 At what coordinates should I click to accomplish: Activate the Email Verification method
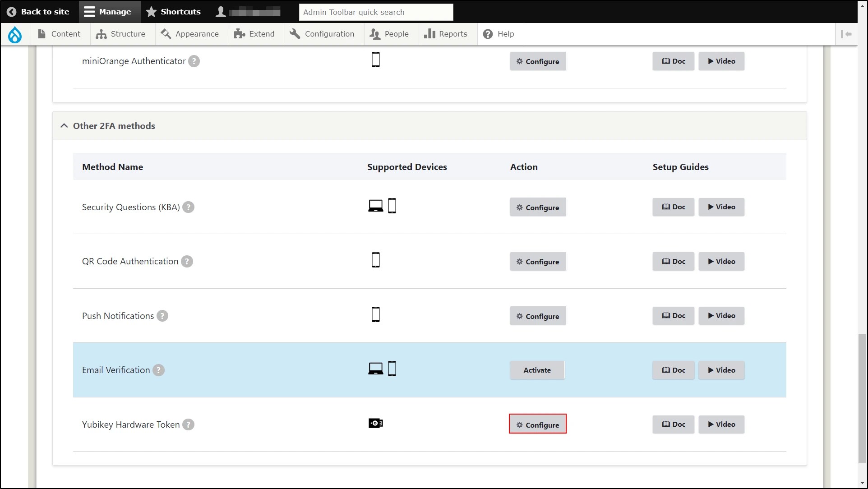tap(537, 370)
